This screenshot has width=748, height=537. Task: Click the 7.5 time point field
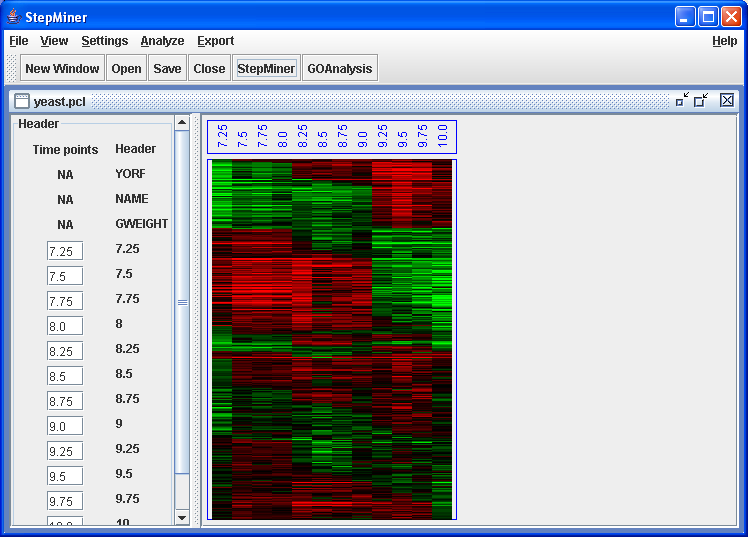65,276
